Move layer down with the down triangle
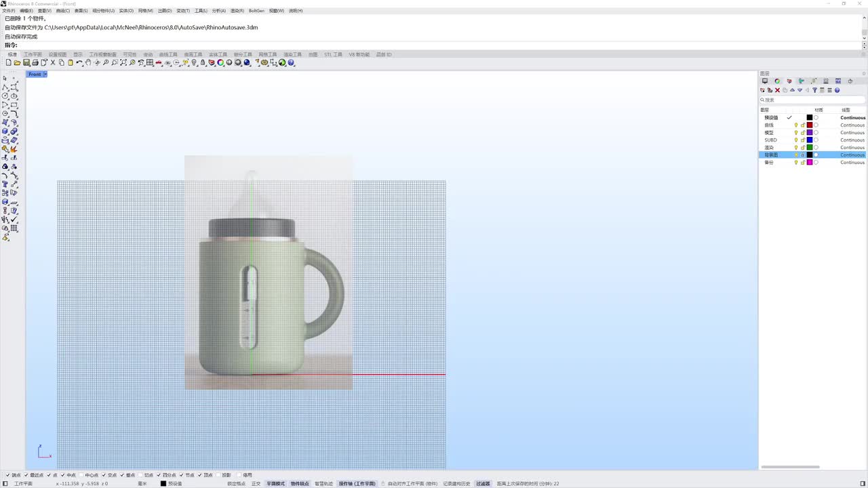Image resolution: width=868 pixels, height=488 pixels. point(800,90)
